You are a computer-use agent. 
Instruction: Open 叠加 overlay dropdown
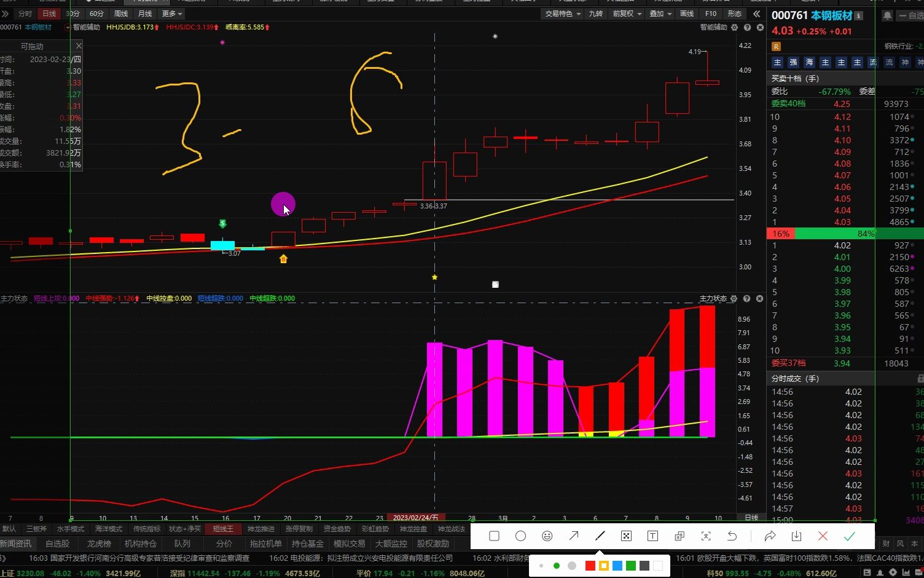[661, 14]
